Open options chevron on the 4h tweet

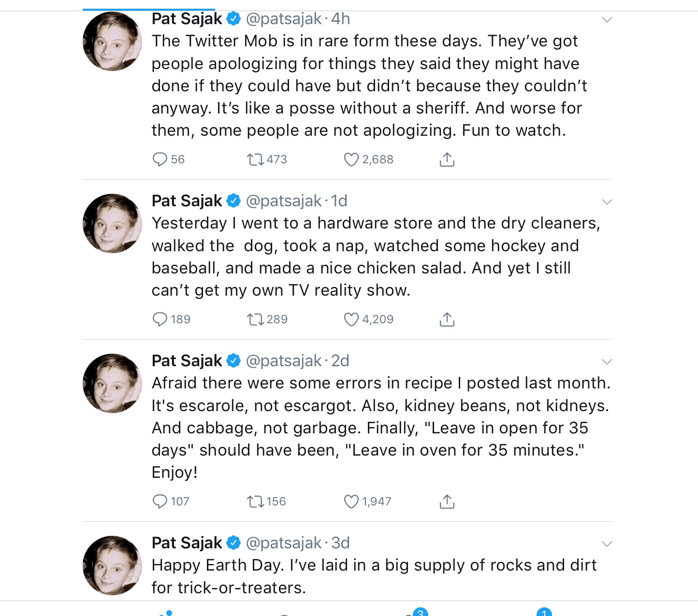607,20
